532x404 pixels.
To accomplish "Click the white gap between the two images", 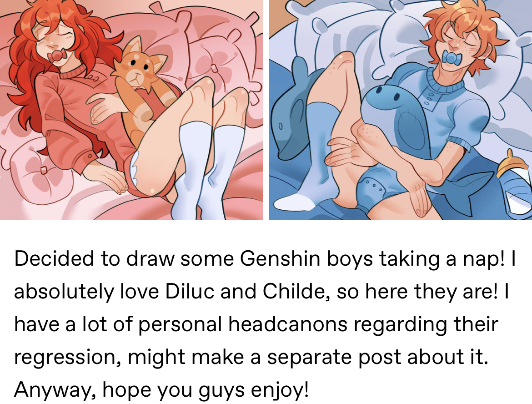I will pos(266,110).
